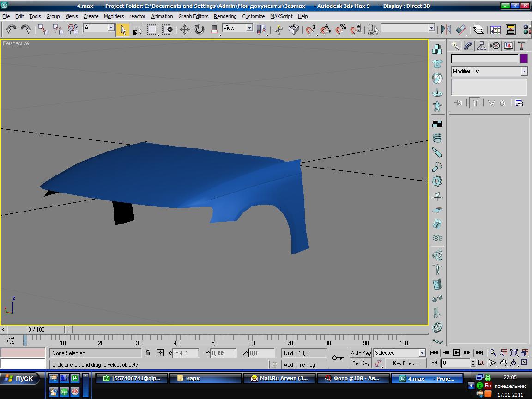This screenshot has height=399, width=532.
Task: Click the purple object color swatch
Action: 524,59
